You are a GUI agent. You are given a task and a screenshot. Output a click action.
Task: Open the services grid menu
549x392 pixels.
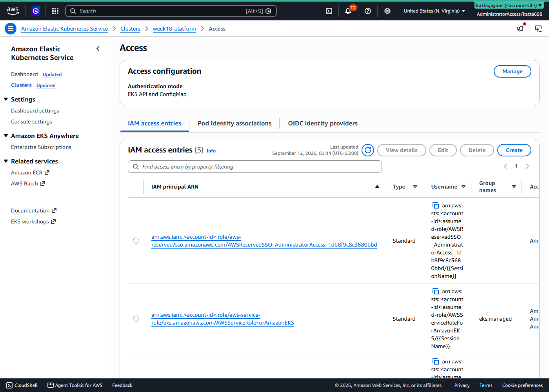pos(55,11)
